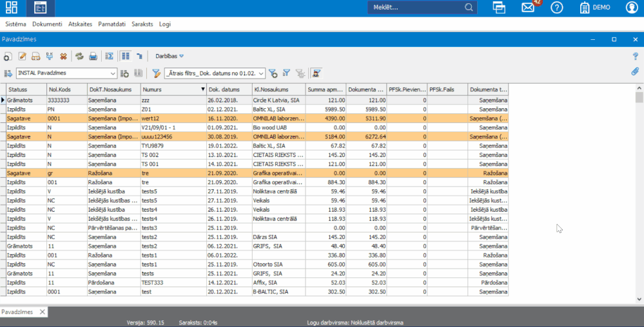The height and width of the screenshot is (327, 644).
Task: Open the Dokumenti menu
Action: [x=47, y=24]
